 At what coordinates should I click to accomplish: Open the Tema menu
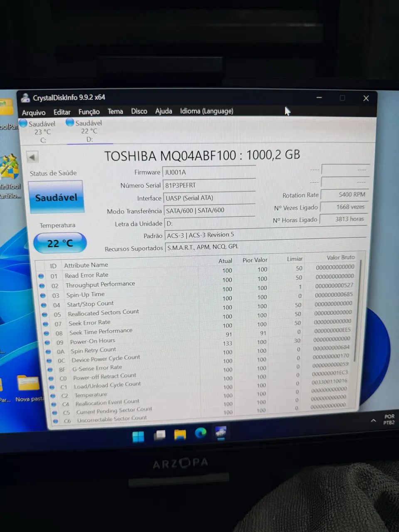115,111
